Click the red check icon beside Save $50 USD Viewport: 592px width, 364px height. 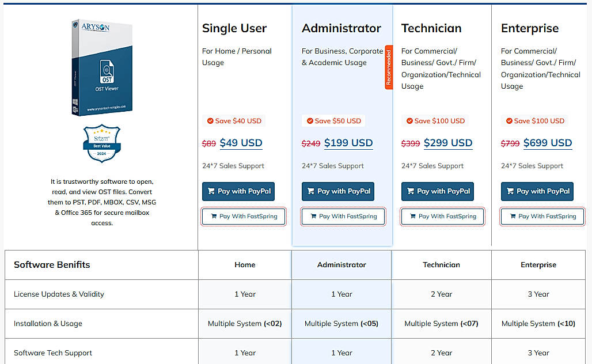click(x=310, y=121)
